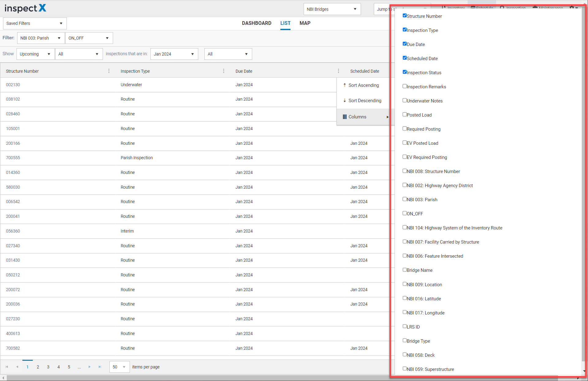Click the inspectX logo
Image resolution: width=588 pixels, height=381 pixels.
tap(25, 8)
